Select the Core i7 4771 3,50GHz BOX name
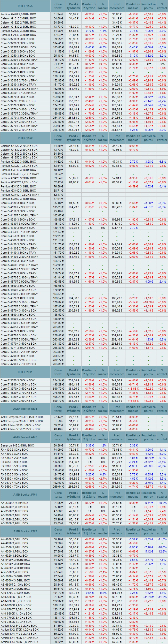Viewport: 168px width, 644px height. tap(18, 348)
